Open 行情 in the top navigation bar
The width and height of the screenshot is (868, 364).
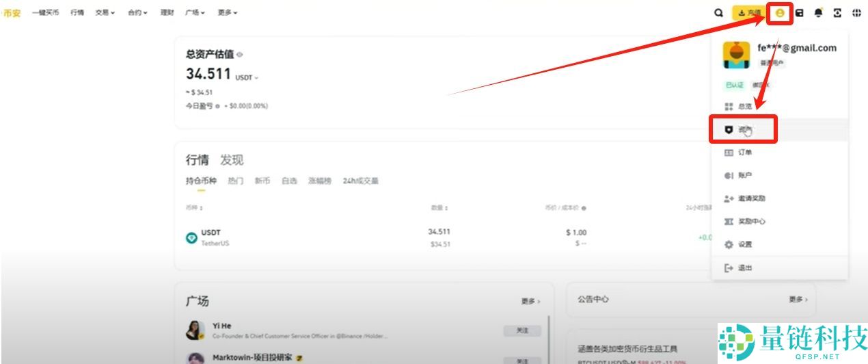coord(77,12)
